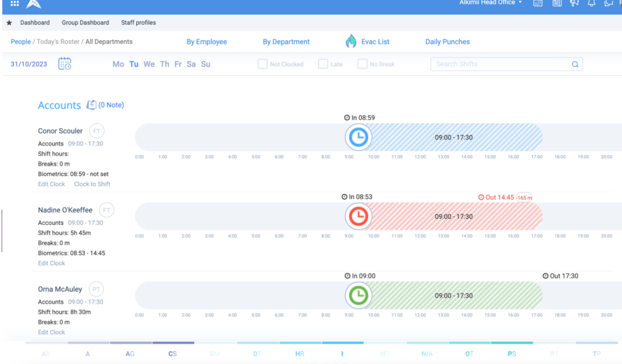
Task: Select Tuesday in the week day selector
Action: click(134, 64)
